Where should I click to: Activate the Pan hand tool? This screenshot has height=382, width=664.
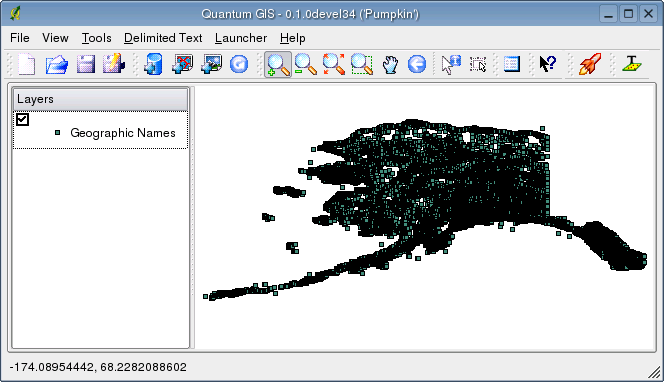(x=390, y=64)
